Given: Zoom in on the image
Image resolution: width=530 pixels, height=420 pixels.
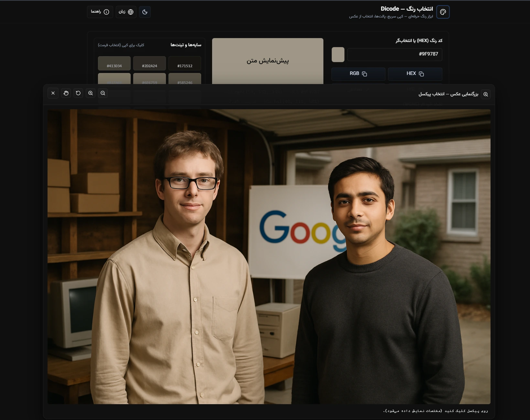Looking at the screenshot, I should point(91,93).
